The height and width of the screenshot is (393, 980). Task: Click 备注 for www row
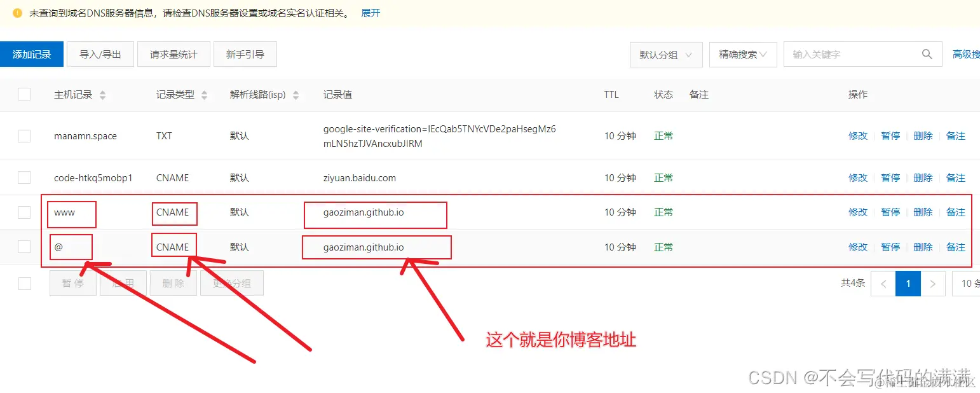pyautogui.click(x=956, y=212)
